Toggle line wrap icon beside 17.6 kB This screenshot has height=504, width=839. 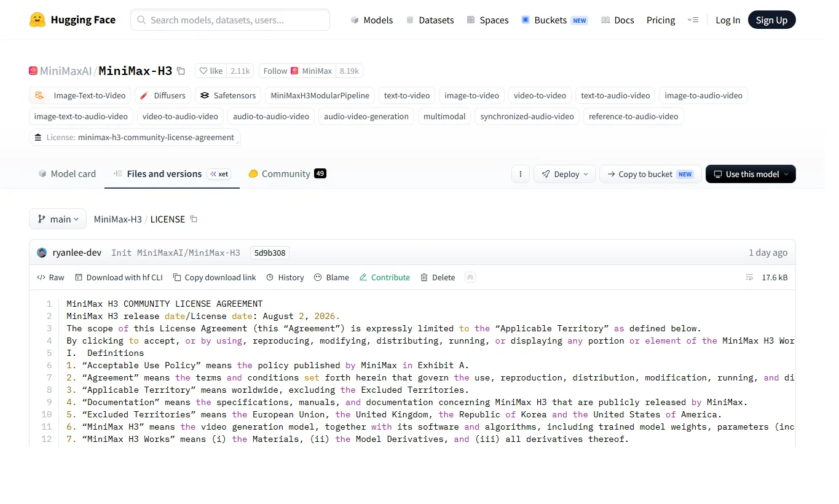click(x=749, y=277)
